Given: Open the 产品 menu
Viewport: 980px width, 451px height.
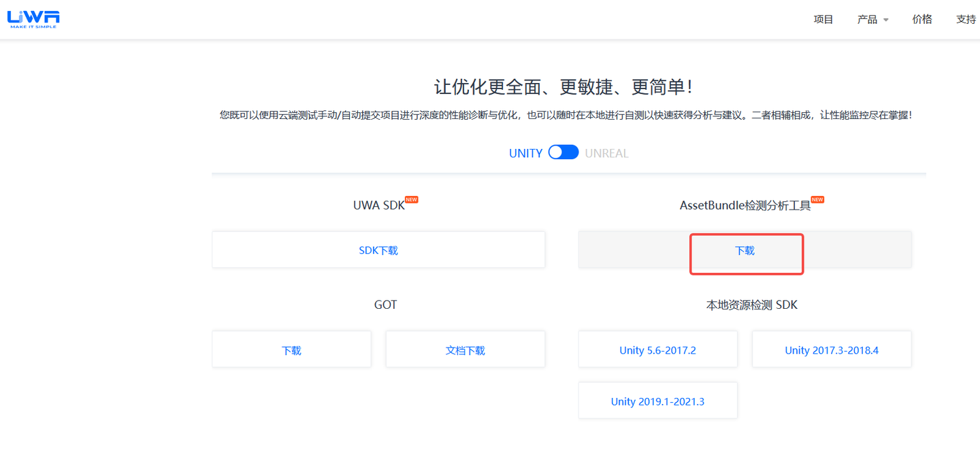Looking at the screenshot, I should (x=867, y=19).
